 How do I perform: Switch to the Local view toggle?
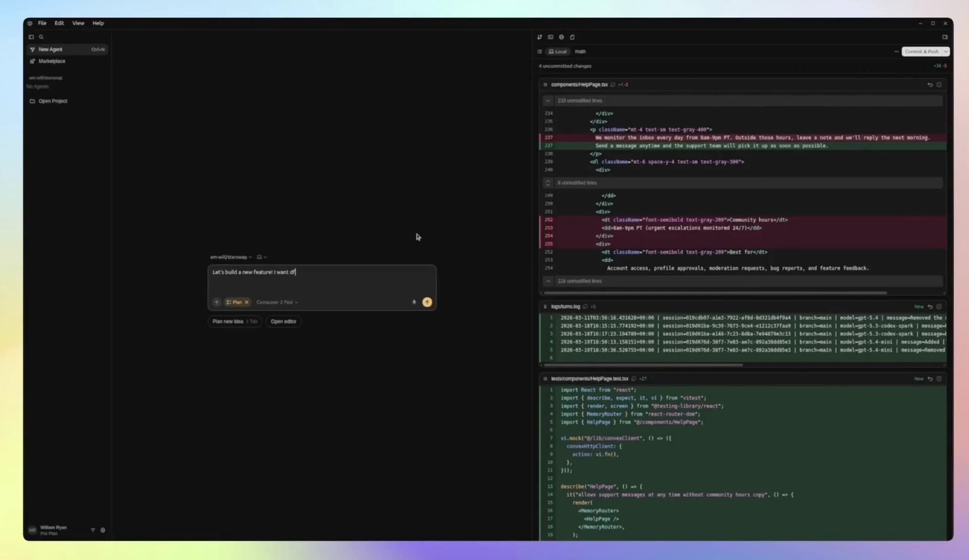pos(557,51)
